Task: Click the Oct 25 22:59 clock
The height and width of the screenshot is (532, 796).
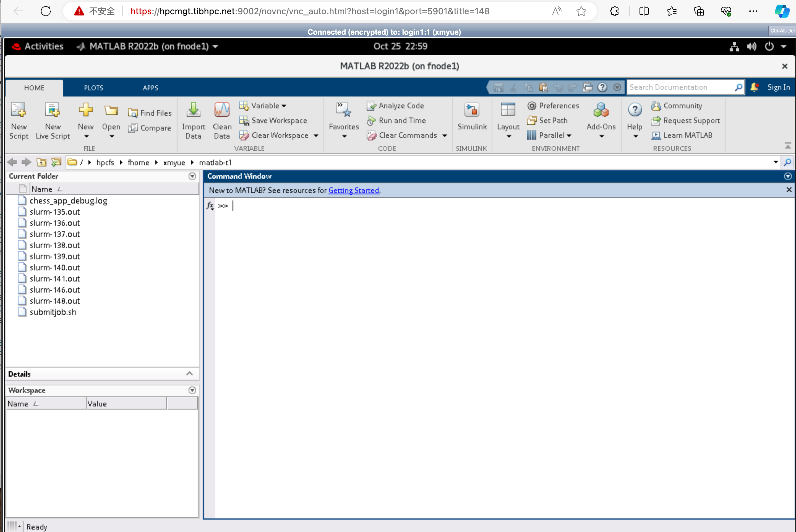Action: pyautogui.click(x=400, y=46)
